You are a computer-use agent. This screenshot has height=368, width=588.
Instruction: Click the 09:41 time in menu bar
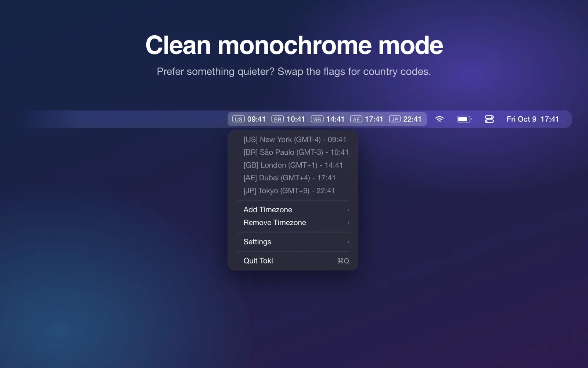tap(257, 119)
